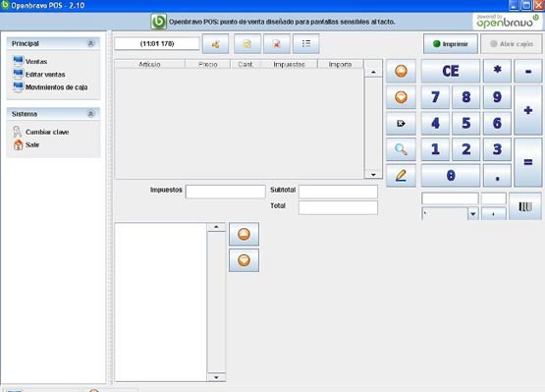Click the number 3 key
This screenshot has width=545, height=392.
(498, 149)
